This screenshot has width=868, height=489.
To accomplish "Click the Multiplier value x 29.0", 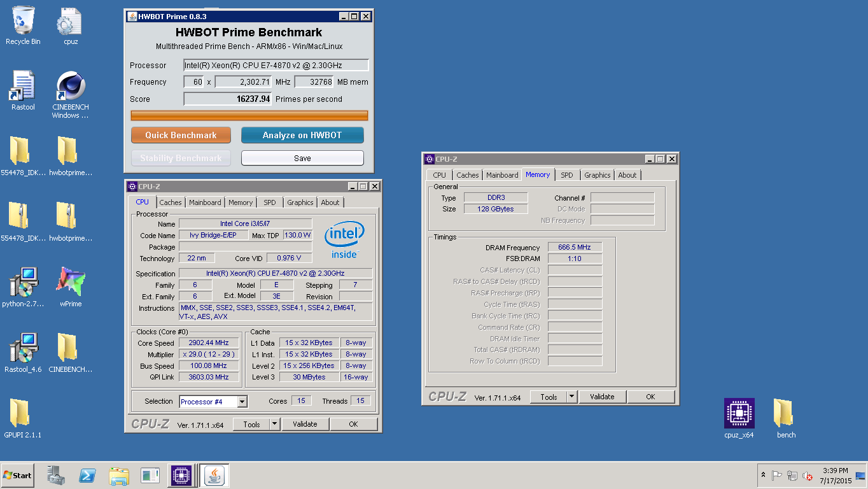I will pos(209,354).
